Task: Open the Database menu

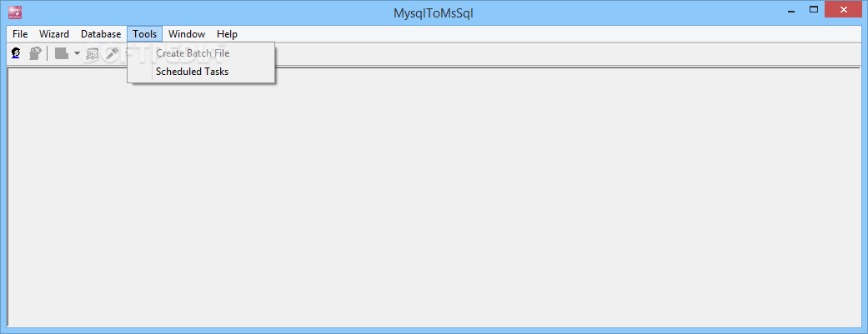Action: coord(101,34)
